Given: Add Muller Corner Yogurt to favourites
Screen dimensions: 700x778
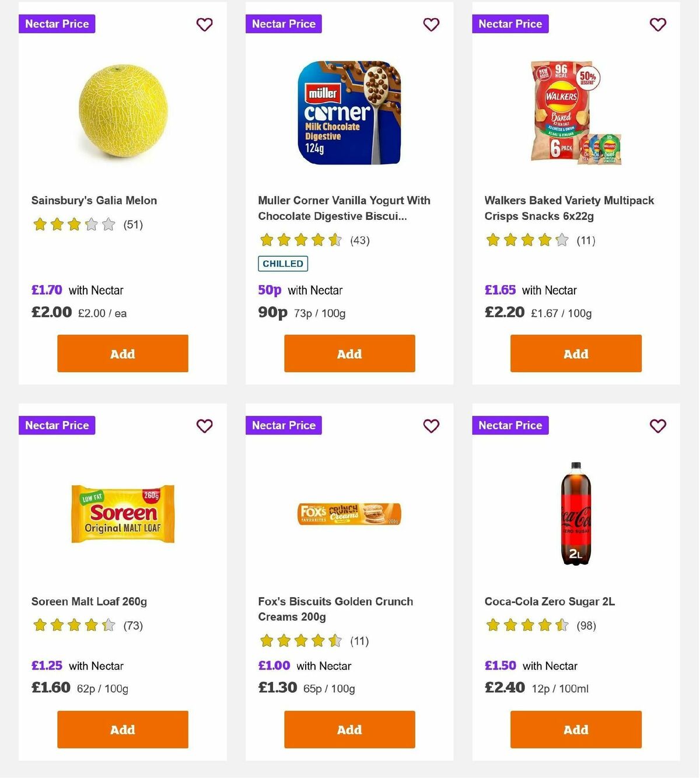Looking at the screenshot, I should pos(431,24).
